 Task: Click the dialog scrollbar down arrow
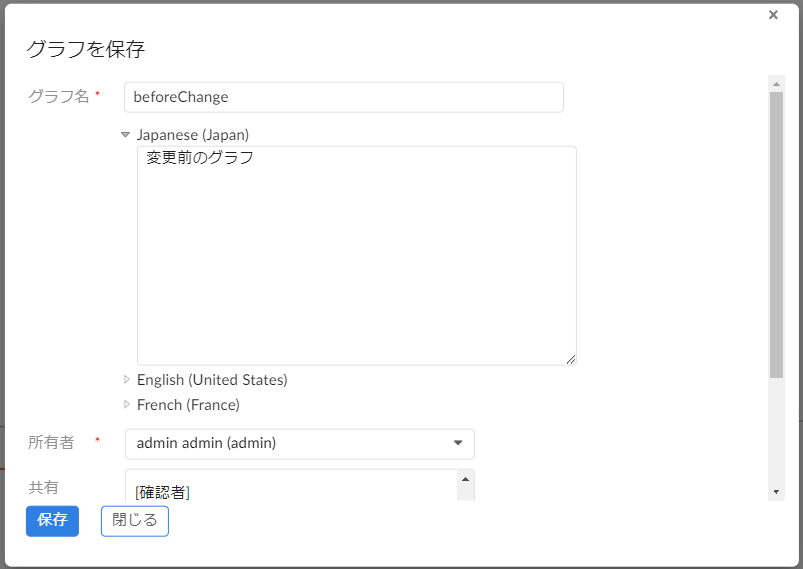click(x=776, y=492)
